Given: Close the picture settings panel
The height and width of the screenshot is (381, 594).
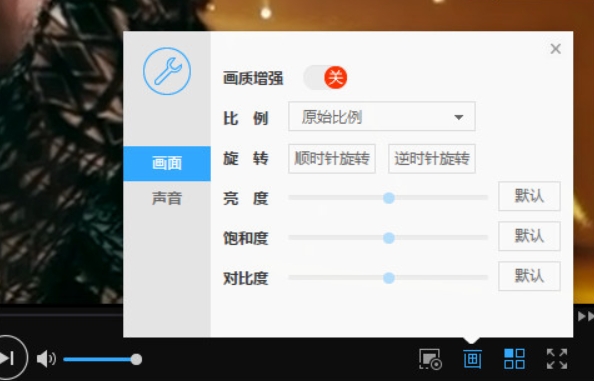Looking at the screenshot, I should pyautogui.click(x=556, y=49).
